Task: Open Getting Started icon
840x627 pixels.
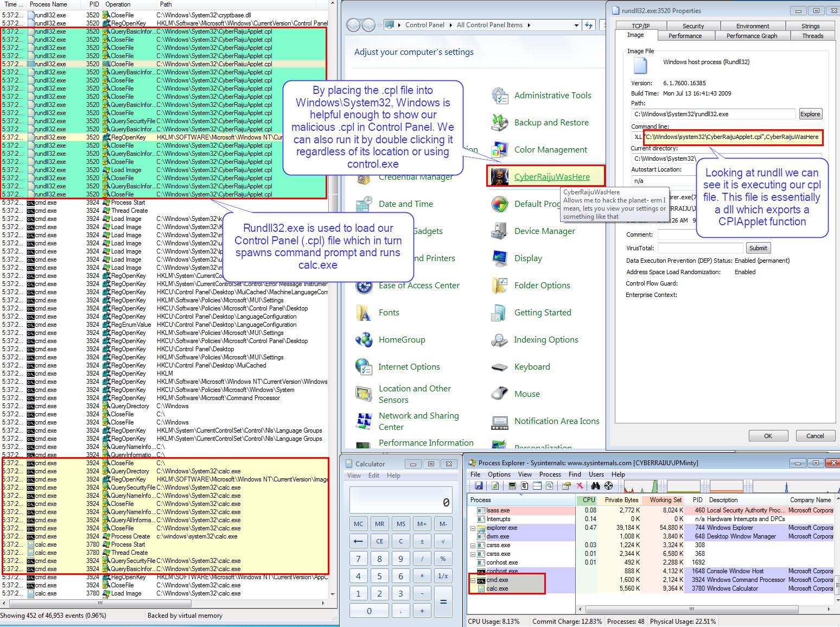Action: coord(499,313)
